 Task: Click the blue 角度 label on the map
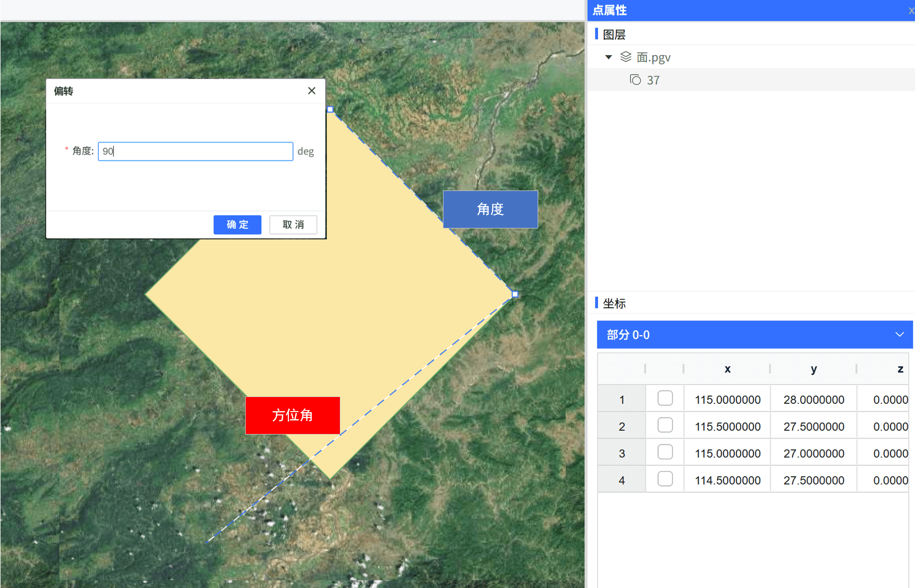[490, 209]
